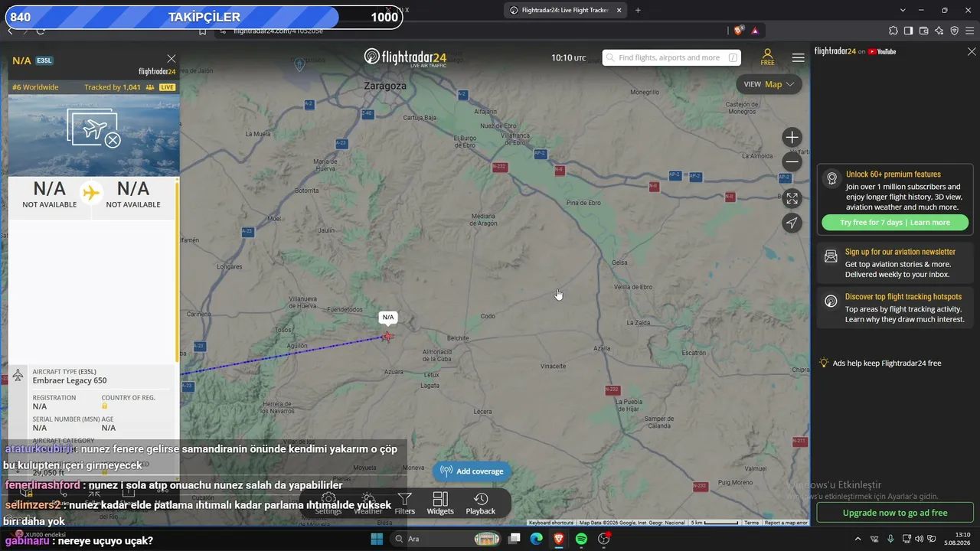Select the Flightradar24 browser tab
Viewport: 980px width, 551px height.
pyautogui.click(x=565, y=10)
